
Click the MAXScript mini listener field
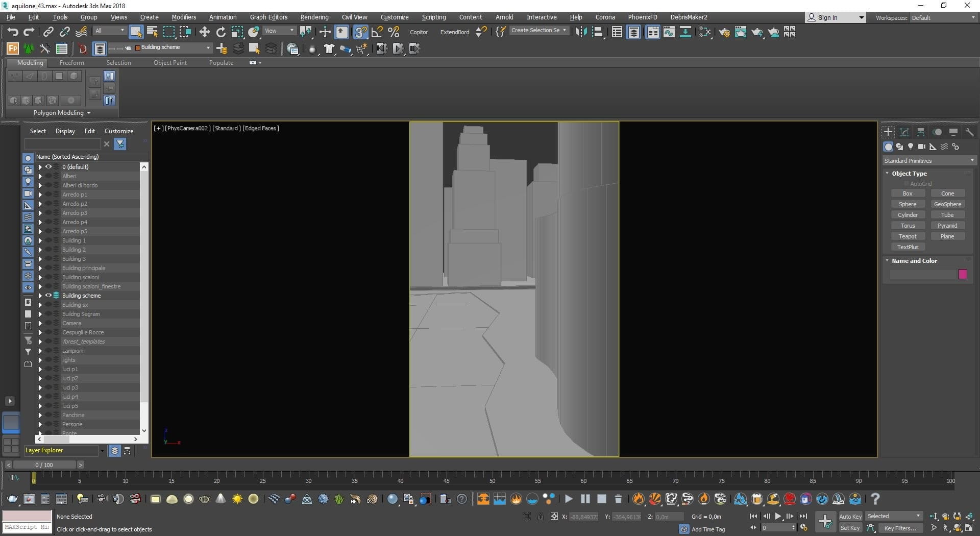(x=27, y=527)
